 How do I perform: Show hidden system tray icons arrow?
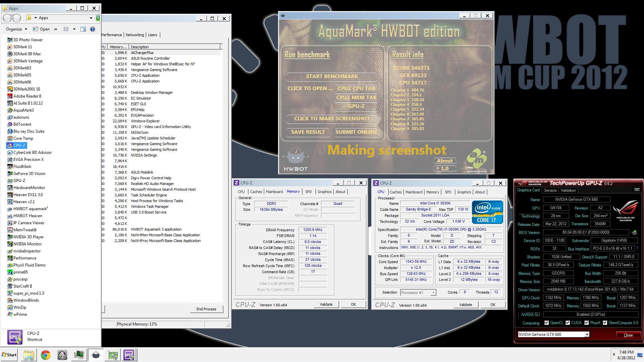(614, 354)
